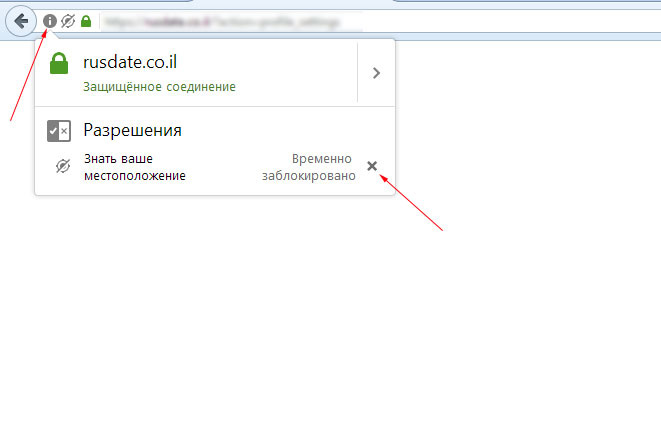
Task: Click the browser back arrow button
Action: click(x=21, y=20)
